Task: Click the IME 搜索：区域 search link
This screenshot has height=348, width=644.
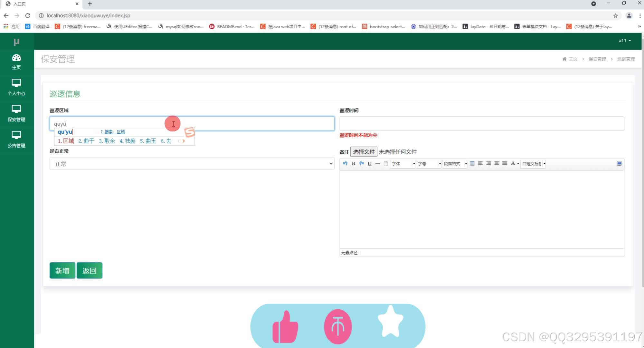Action: [x=113, y=132]
